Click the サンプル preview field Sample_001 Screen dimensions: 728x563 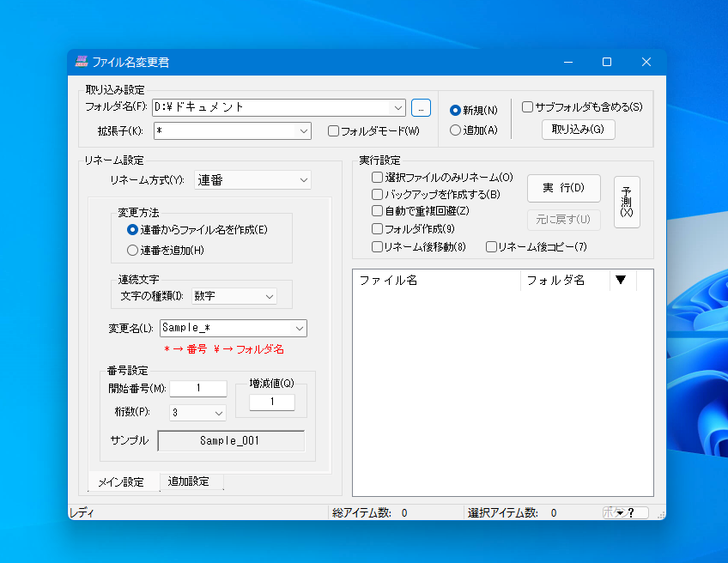231,440
